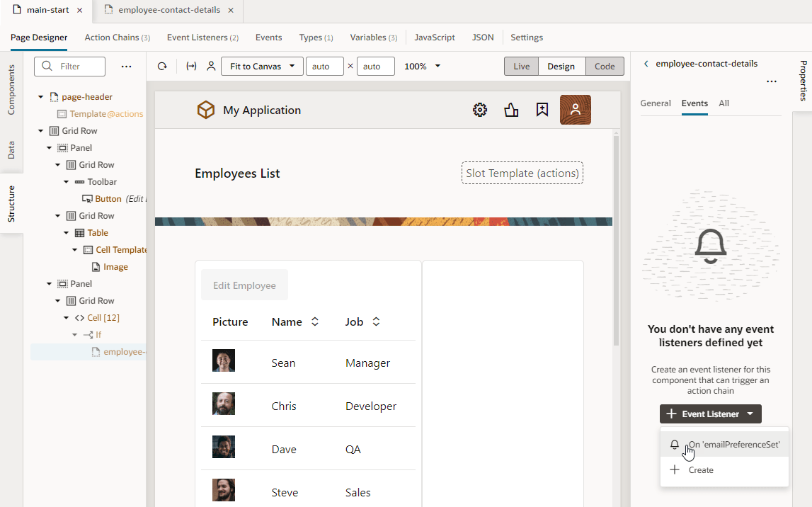The height and width of the screenshot is (507, 812).
Task: Open the zoom level 100% dropdown
Action: coord(422,66)
